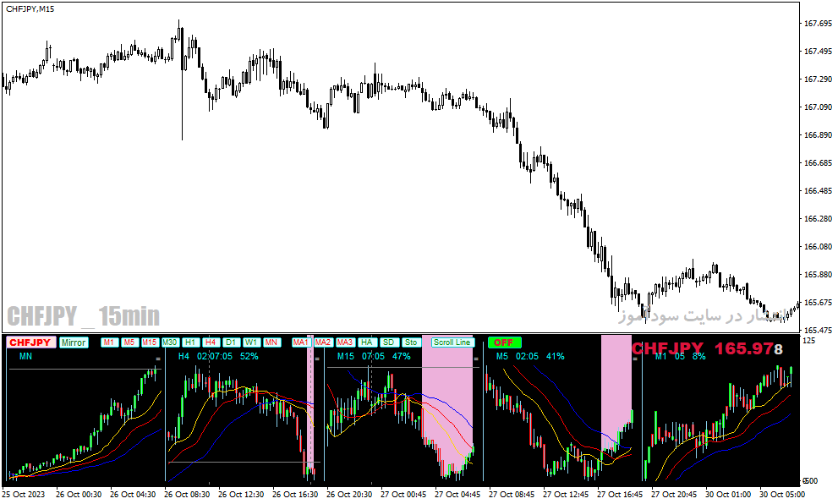Toggle the MA3 moving average

pos(345,342)
